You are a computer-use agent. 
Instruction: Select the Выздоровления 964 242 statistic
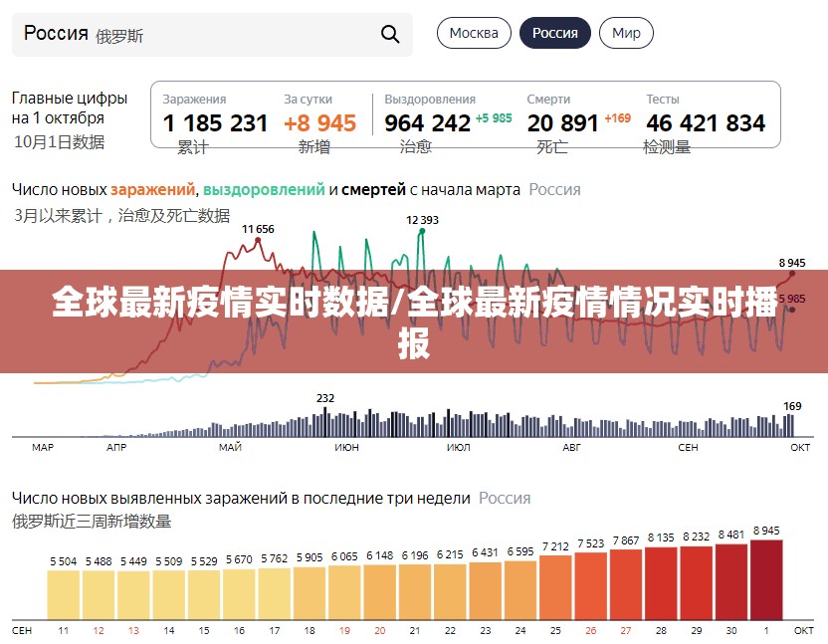coord(428,123)
